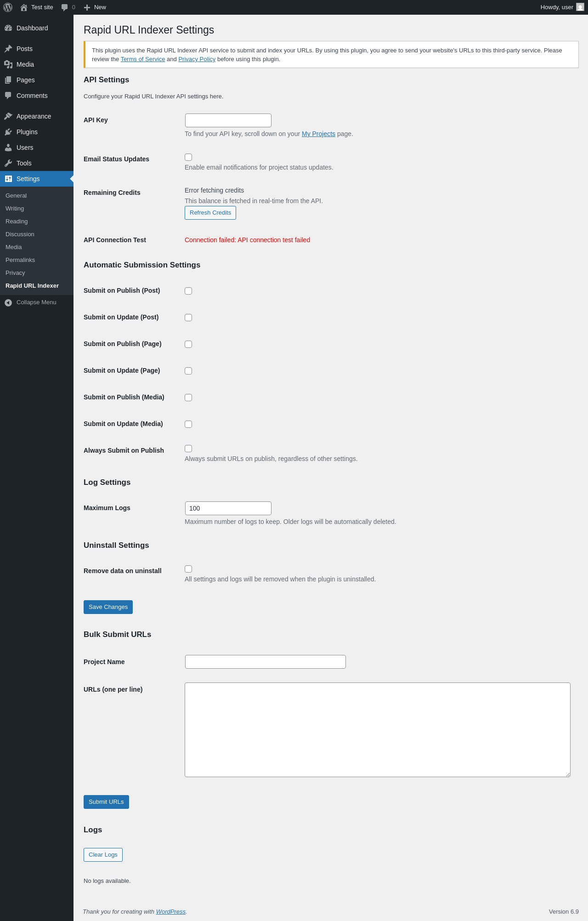588x921 pixels.
Task: Follow the My Projects link
Action: 318,134
